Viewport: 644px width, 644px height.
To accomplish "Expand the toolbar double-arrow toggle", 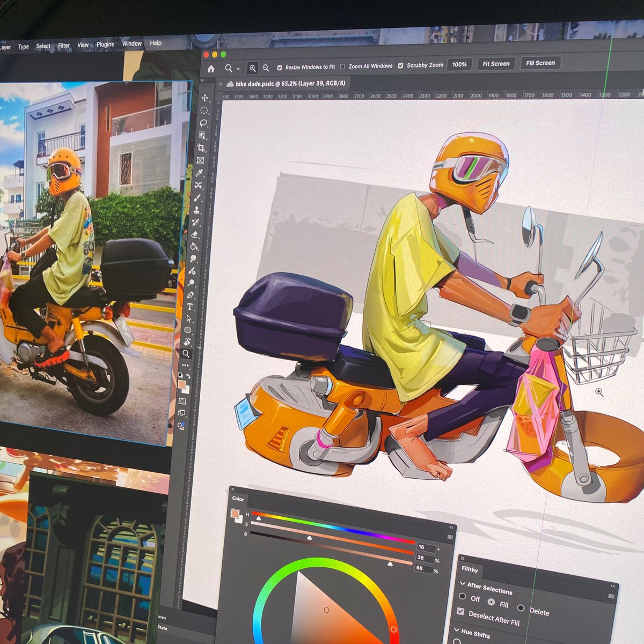I will [x=202, y=79].
